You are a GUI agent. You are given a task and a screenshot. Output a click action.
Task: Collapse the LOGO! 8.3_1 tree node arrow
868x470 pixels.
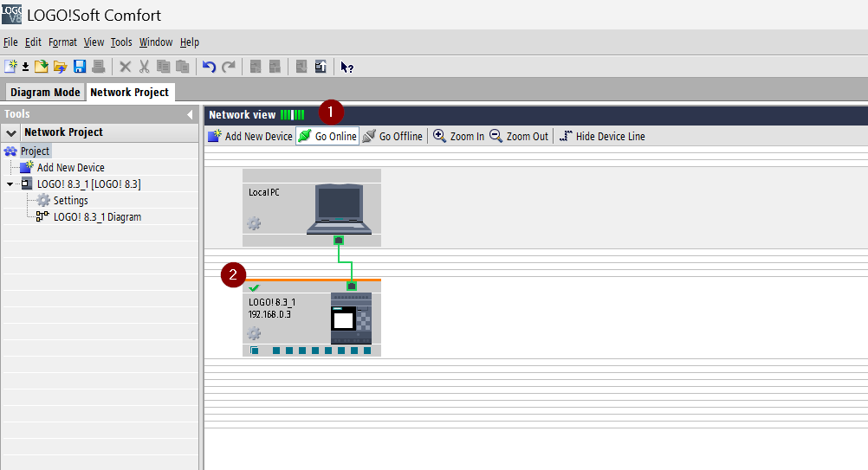point(10,184)
